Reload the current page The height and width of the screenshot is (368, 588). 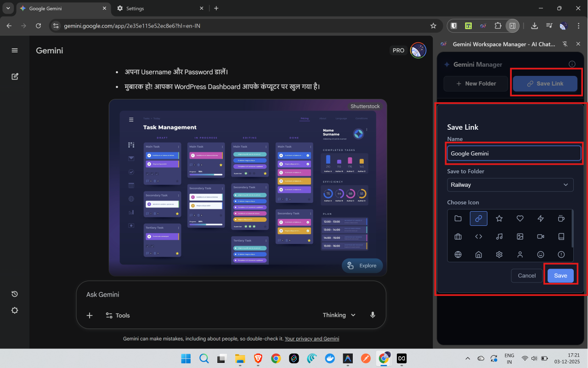point(38,26)
